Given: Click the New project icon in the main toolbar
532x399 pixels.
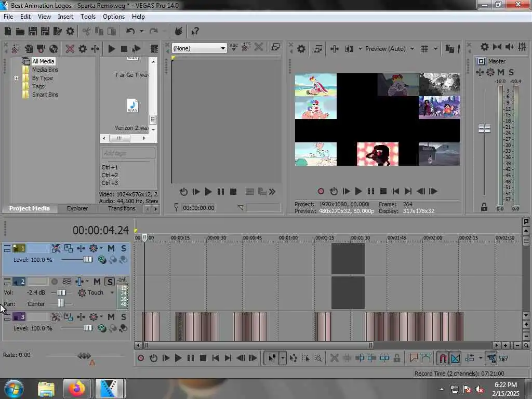Looking at the screenshot, I should pyautogui.click(x=7, y=32).
